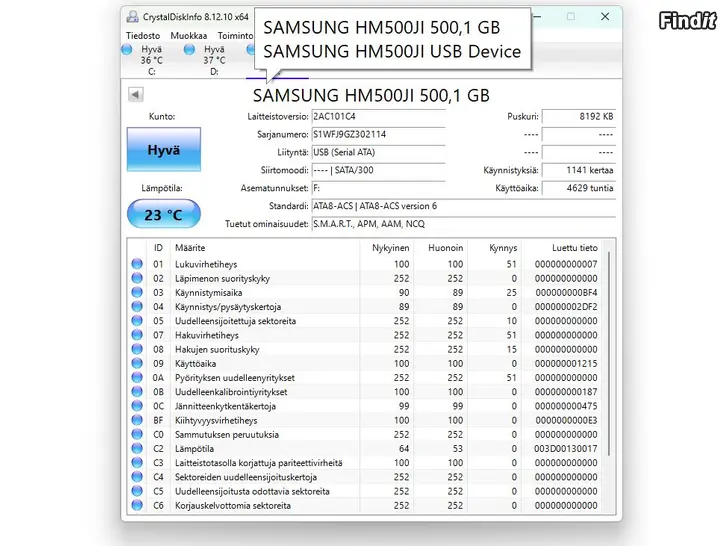The image size is (728, 546).
Task: Click status orb for 0B Uudelleenkalibrointiyritykset
Action: 137,392
